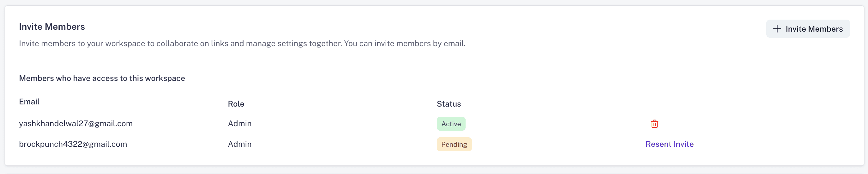
Task: Click the orange Pending status badge
Action: (454, 144)
